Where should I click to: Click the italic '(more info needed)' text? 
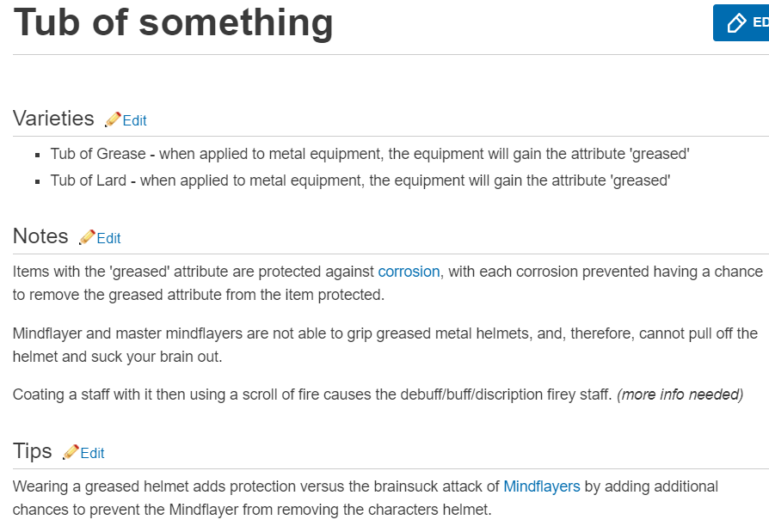point(680,394)
